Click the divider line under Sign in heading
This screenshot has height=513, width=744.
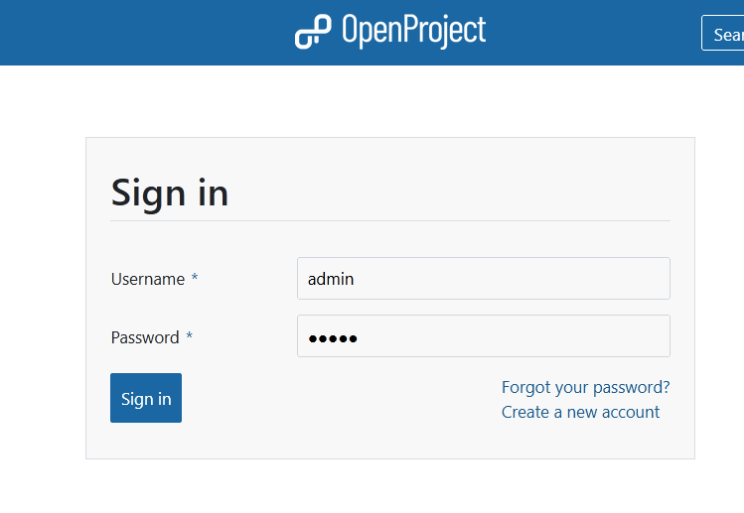click(390, 220)
